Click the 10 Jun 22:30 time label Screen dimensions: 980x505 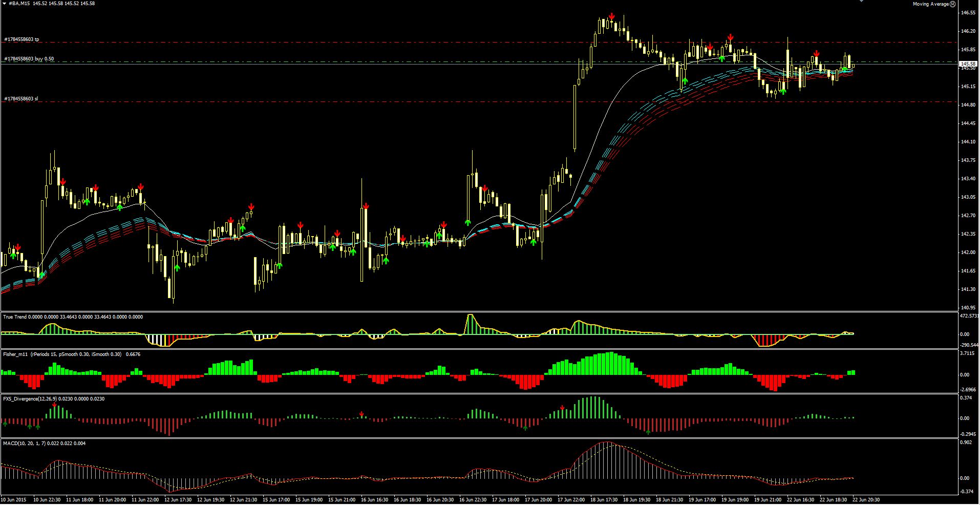click(x=47, y=499)
